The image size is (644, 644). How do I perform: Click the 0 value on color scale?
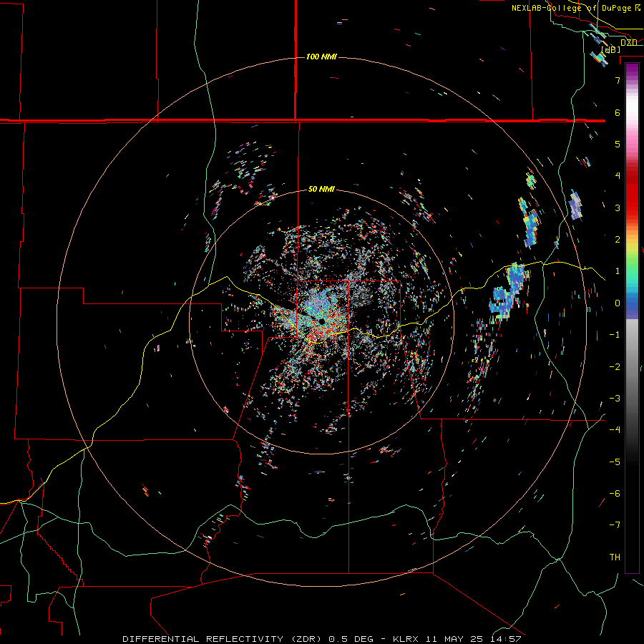(618, 303)
